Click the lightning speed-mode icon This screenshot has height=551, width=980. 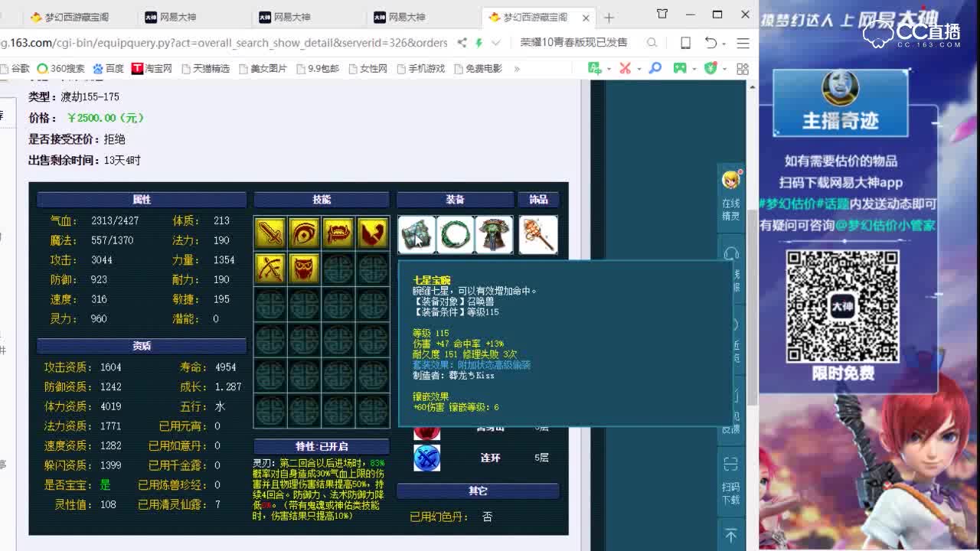(479, 43)
